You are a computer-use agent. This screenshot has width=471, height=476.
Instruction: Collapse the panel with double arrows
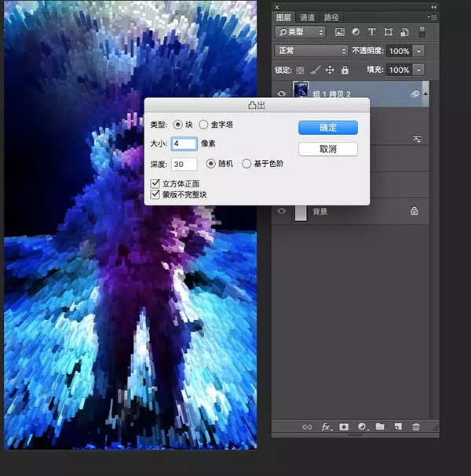click(433, 7)
